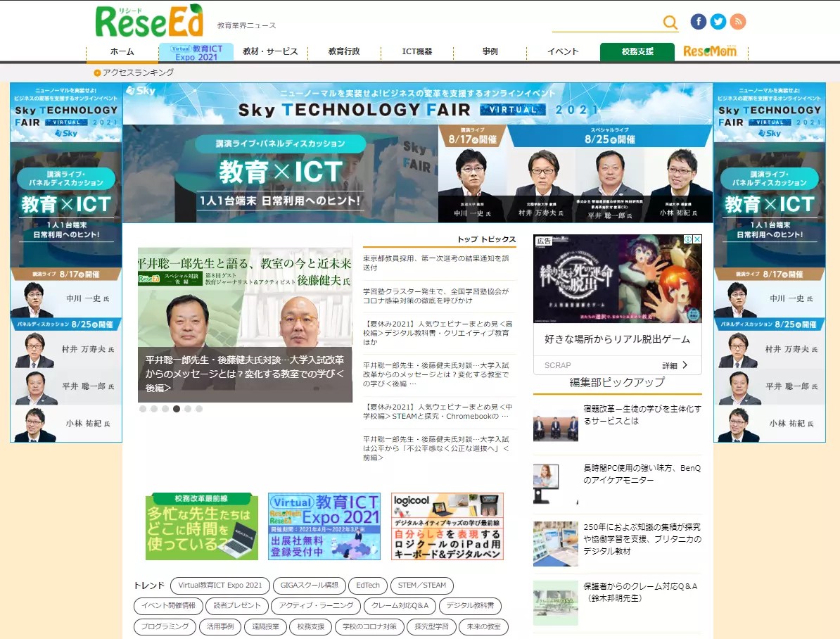The image size is (840, 639).
Task: Open the Facebook icon in header
Action: pyautogui.click(x=698, y=21)
